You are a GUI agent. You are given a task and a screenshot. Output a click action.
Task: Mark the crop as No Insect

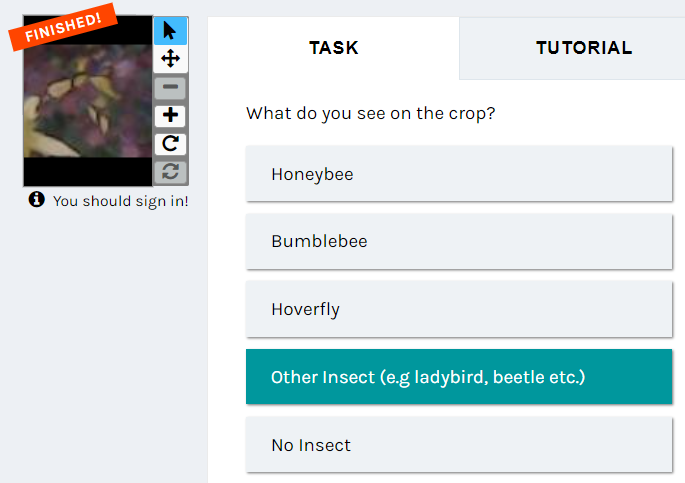coord(459,445)
